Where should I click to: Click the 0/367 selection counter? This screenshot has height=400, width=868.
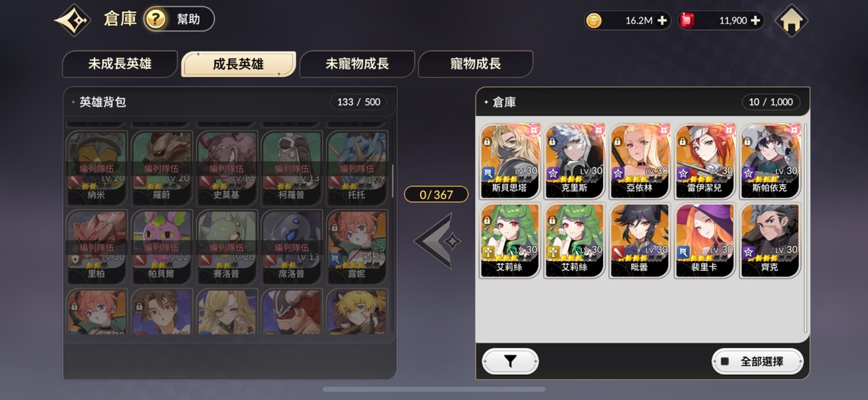tap(436, 194)
